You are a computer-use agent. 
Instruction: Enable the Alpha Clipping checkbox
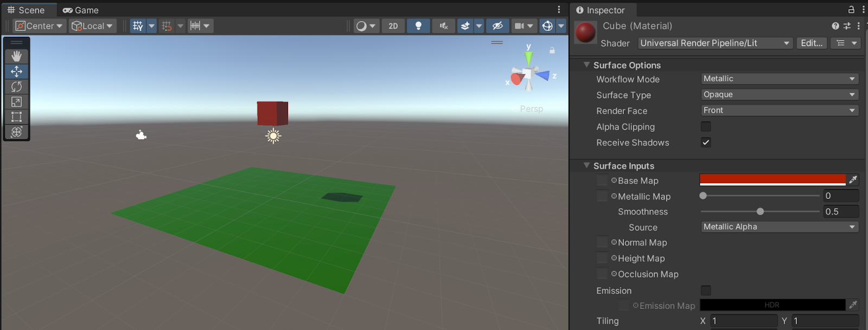pos(706,127)
